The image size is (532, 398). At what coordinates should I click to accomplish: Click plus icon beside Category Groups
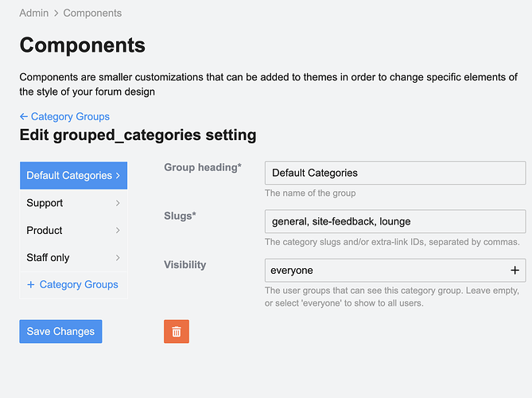pyautogui.click(x=31, y=285)
